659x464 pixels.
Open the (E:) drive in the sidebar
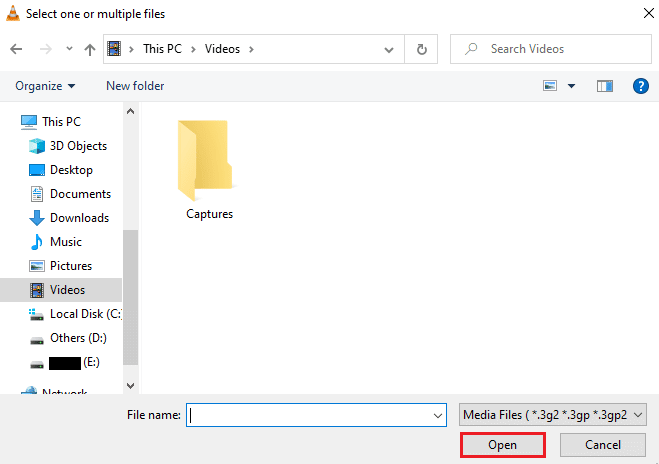point(74,362)
